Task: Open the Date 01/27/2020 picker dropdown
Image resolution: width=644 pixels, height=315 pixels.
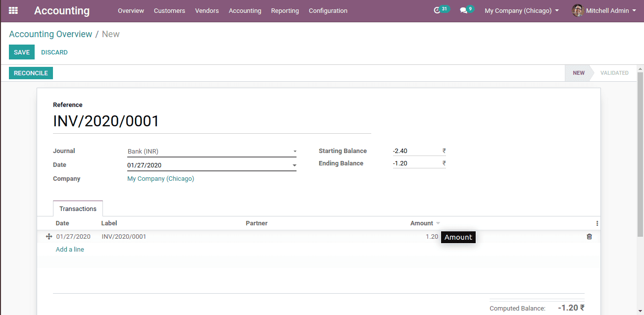Action: click(x=295, y=165)
